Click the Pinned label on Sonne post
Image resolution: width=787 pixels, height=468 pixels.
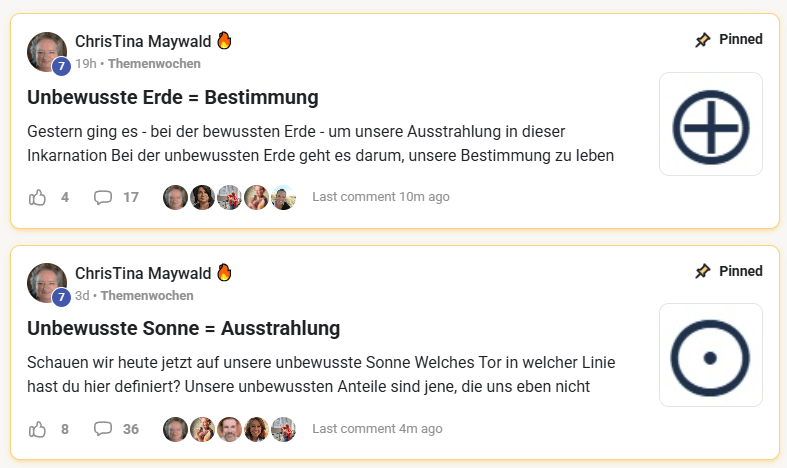[x=740, y=272]
